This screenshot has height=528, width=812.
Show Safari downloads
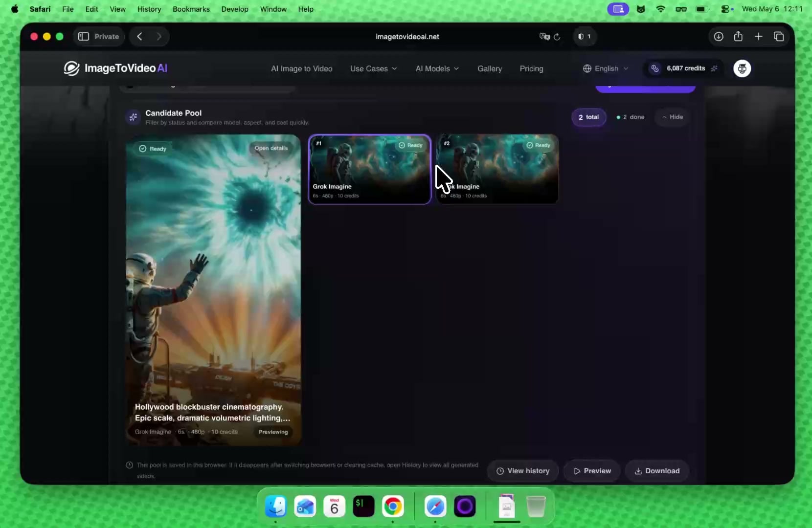718,37
